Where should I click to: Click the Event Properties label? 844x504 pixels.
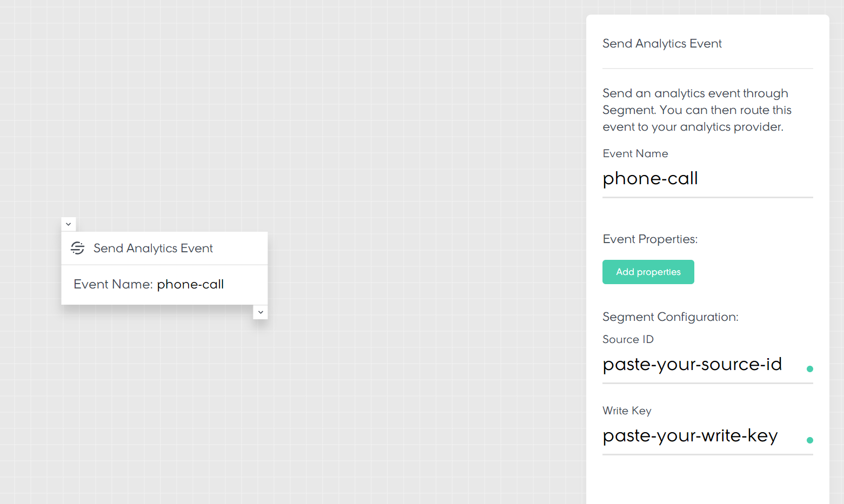[650, 239]
